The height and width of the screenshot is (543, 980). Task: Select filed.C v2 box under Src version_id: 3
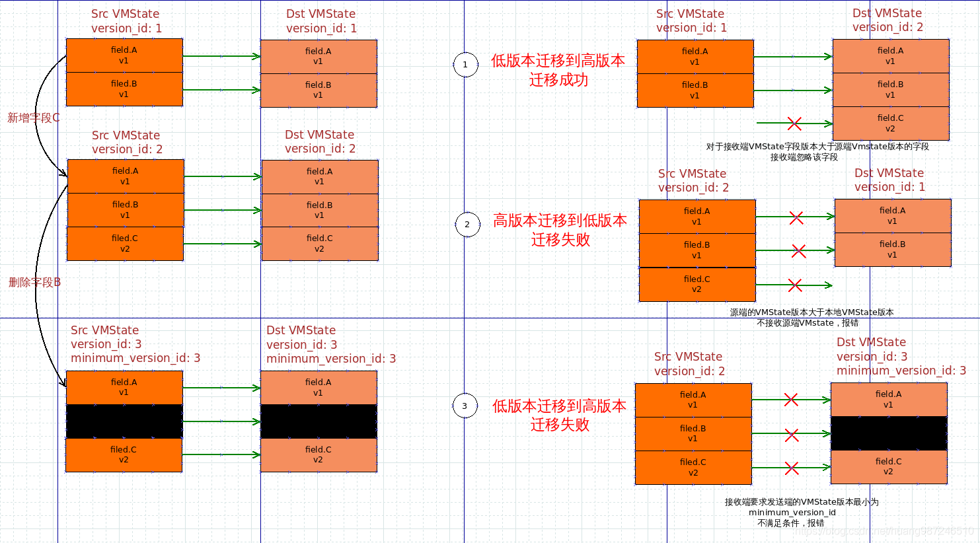click(x=124, y=454)
